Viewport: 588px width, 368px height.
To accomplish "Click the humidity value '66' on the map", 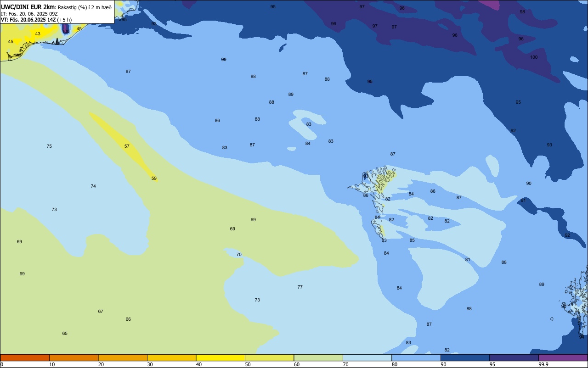I will [128, 319].
